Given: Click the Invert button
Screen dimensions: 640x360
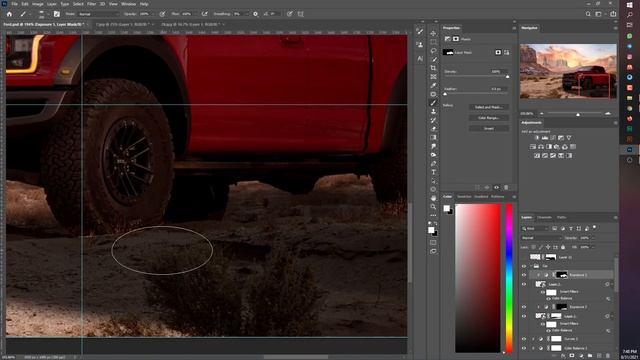Looking at the screenshot, I should (489, 129).
